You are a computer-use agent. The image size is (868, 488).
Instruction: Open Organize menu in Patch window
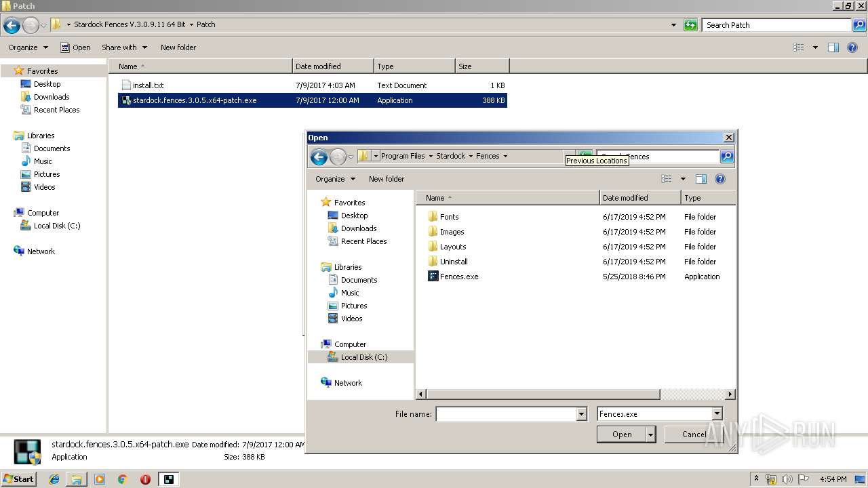28,47
